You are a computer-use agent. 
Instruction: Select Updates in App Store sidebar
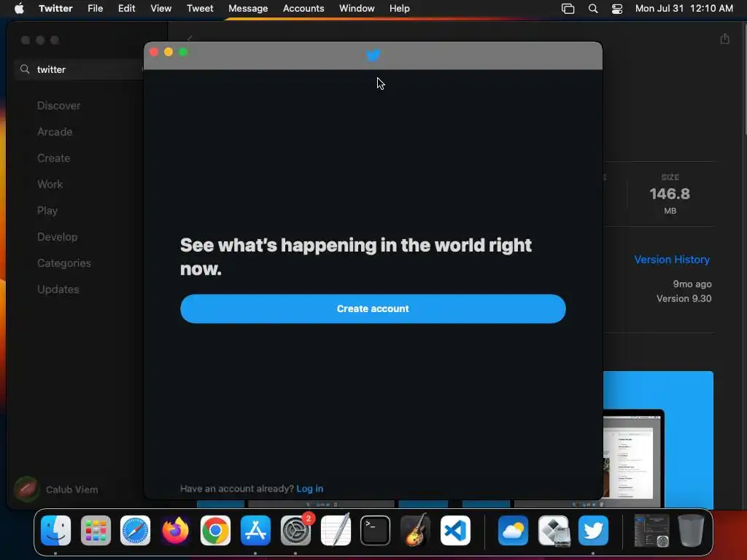[x=58, y=289]
